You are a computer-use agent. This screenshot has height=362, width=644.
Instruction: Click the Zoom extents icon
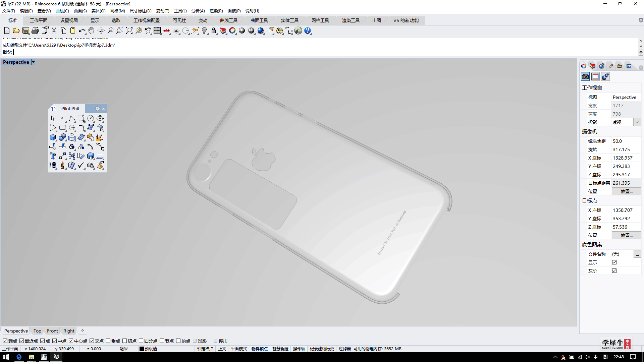point(129,31)
